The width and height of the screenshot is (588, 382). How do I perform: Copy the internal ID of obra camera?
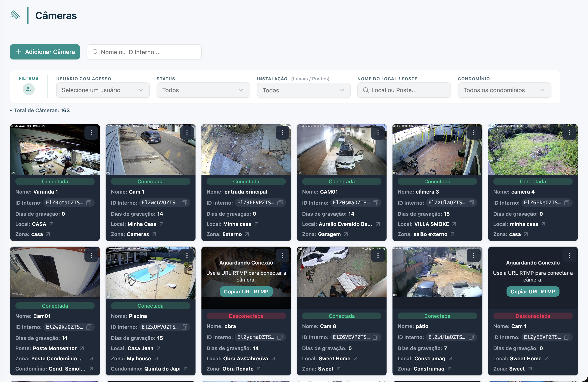coord(280,337)
